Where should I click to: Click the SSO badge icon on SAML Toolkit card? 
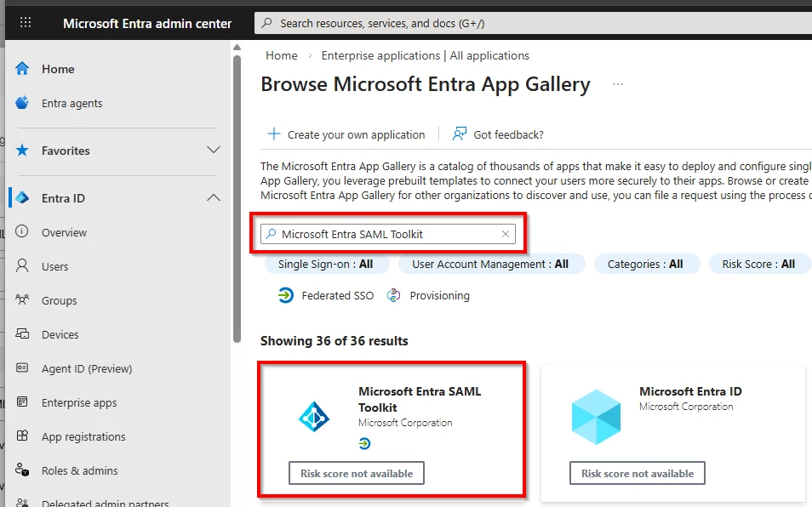pos(364,443)
